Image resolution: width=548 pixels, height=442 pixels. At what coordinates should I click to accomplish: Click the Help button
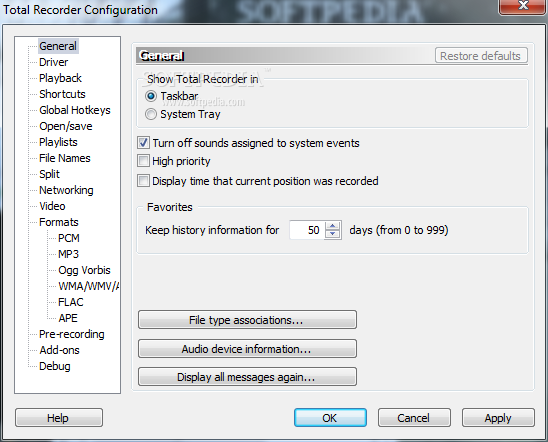click(x=59, y=418)
